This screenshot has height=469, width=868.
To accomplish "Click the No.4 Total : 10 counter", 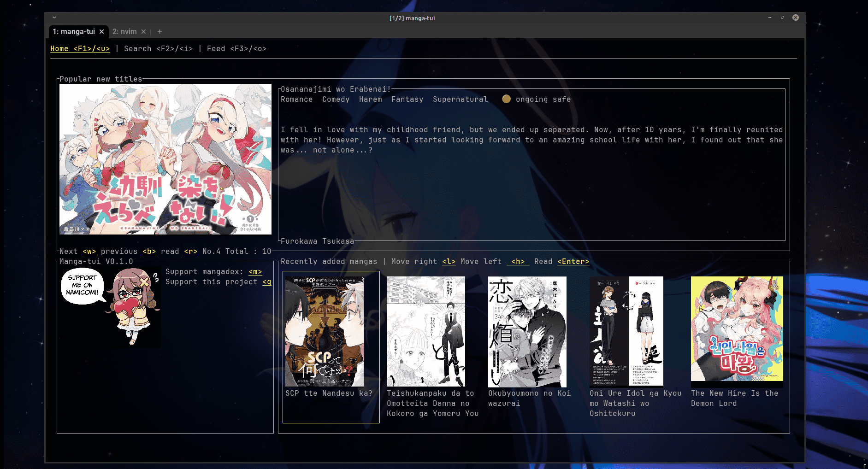I will tap(237, 252).
